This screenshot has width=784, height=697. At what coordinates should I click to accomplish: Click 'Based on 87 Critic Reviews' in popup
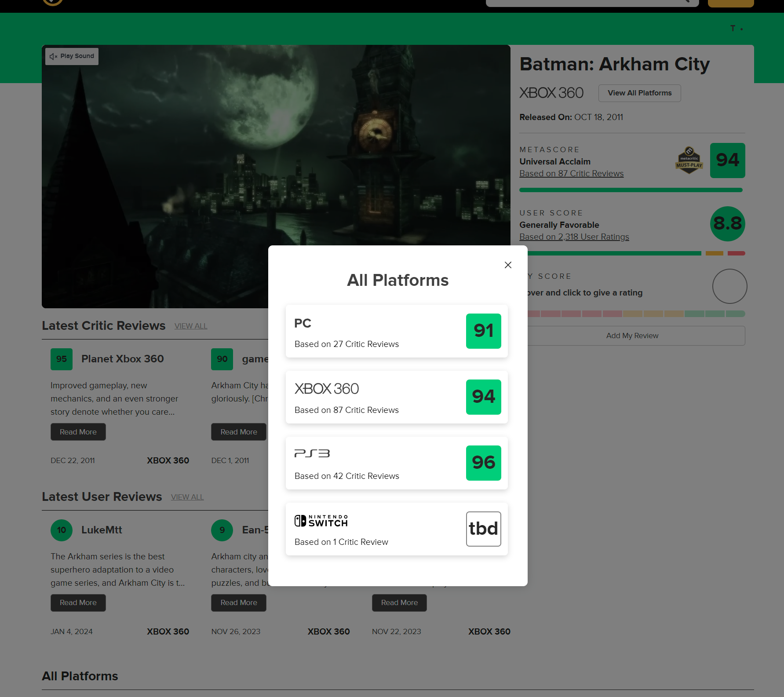tap(346, 410)
